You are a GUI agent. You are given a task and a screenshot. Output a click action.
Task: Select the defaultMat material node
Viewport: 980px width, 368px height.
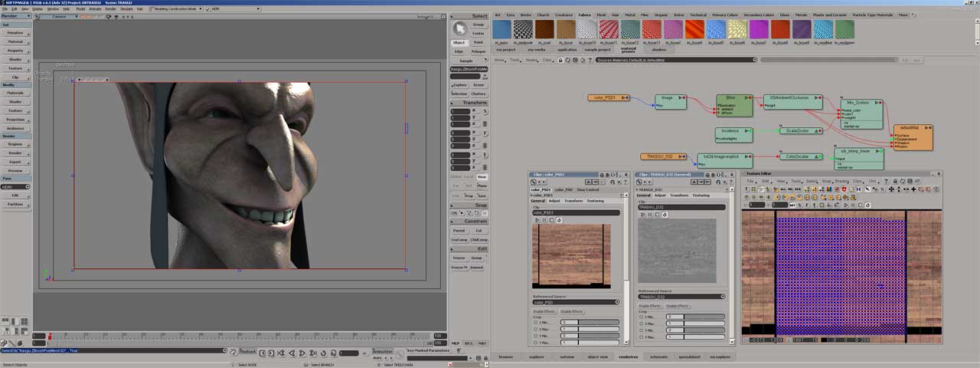[913, 137]
